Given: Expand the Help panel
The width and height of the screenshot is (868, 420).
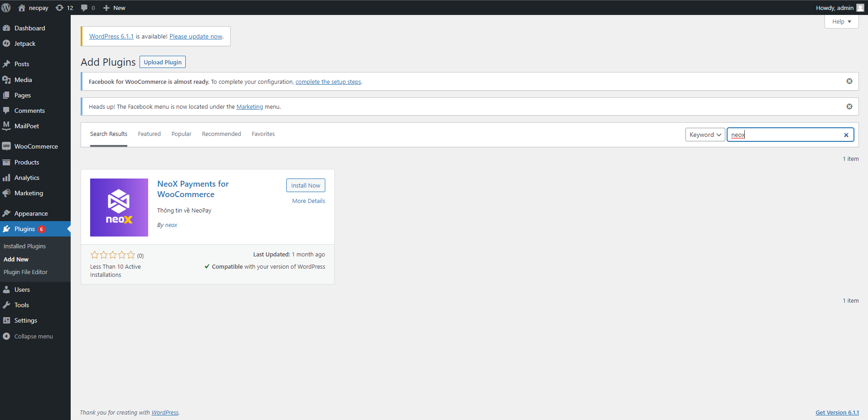Looking at the screenshot, I should [x=841, y=22].
